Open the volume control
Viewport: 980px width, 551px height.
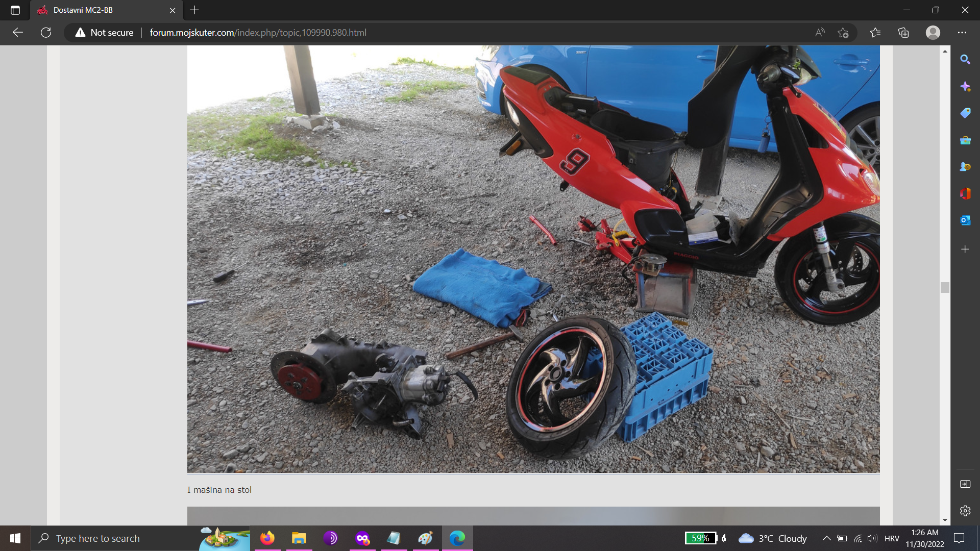pos(872,538)
